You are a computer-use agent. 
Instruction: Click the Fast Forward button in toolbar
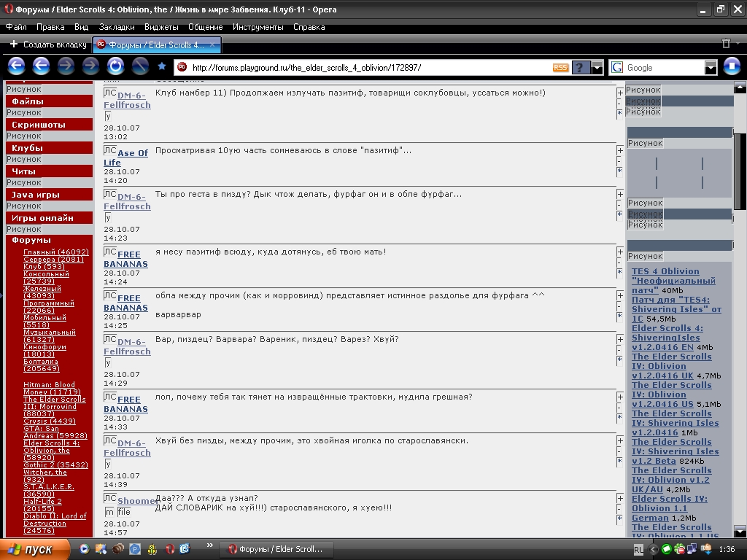[x=90, y=66]
